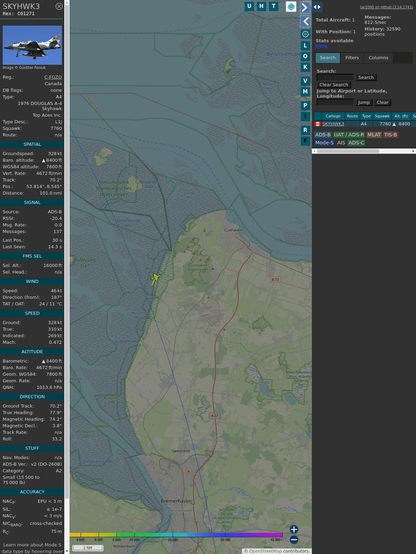Toggle the H map button
The image size is (416, 554).
pyautogui.click(x=262, y=6)
